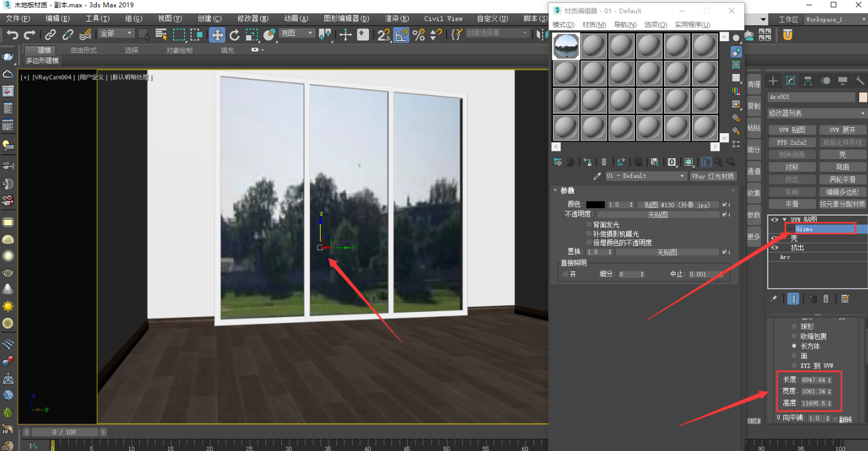The width and height of the screenshot is (868, 451).
Task: Collapse the UVW 贴图 modifier arrow
Action: point(785,220)
